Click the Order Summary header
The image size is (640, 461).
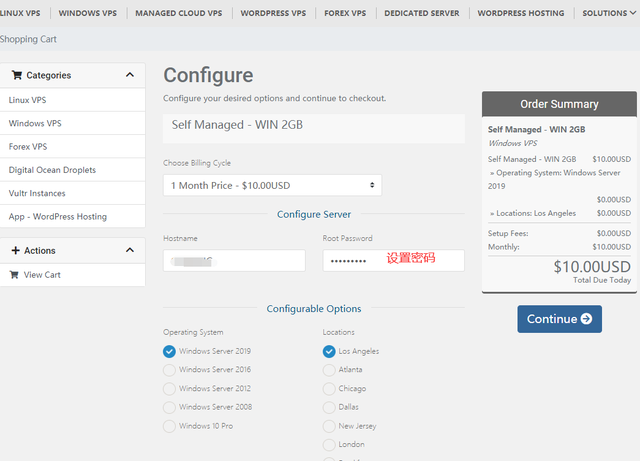click(559, 104)
